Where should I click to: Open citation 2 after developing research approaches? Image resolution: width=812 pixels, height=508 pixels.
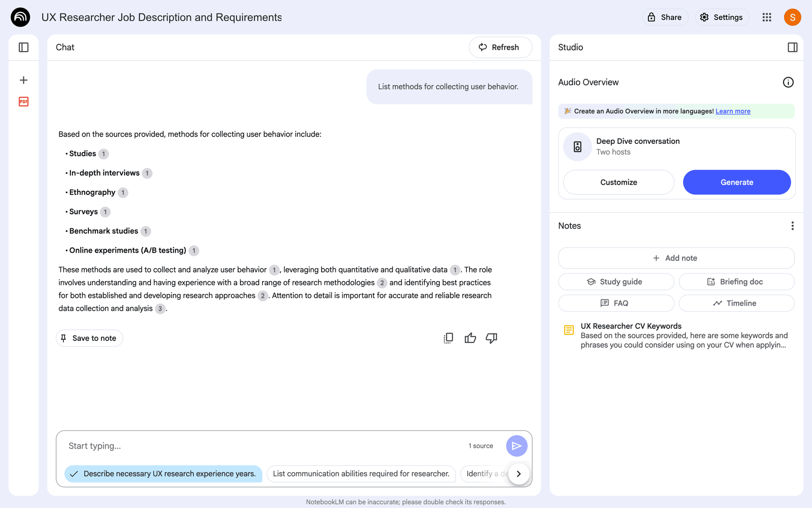[263, 295]
